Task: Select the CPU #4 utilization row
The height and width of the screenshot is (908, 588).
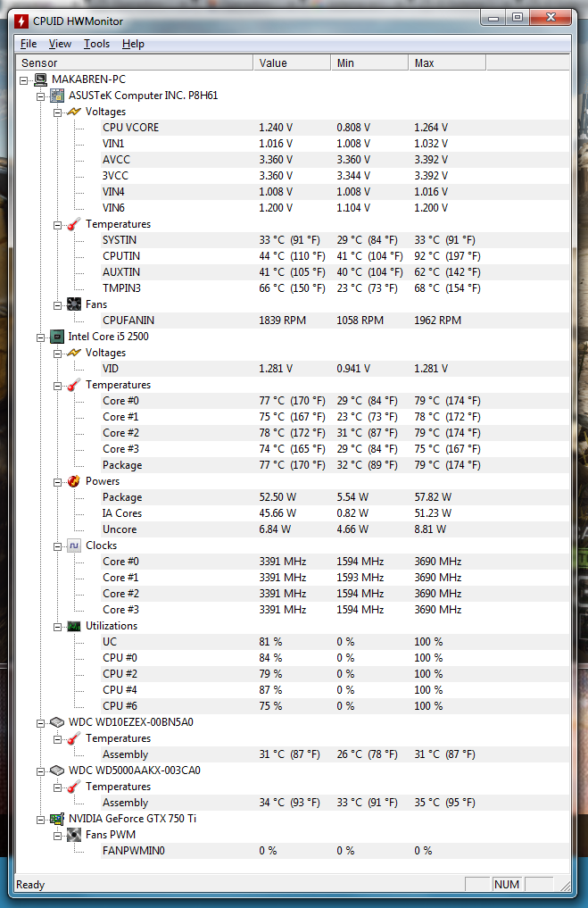Action: tap(335, 689)
